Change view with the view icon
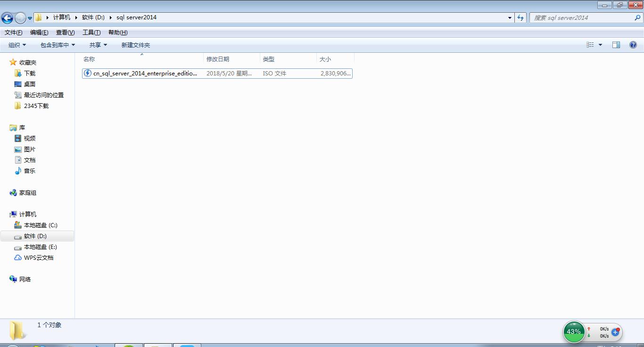Screen dimensions: 644x347 pos(590,45)
